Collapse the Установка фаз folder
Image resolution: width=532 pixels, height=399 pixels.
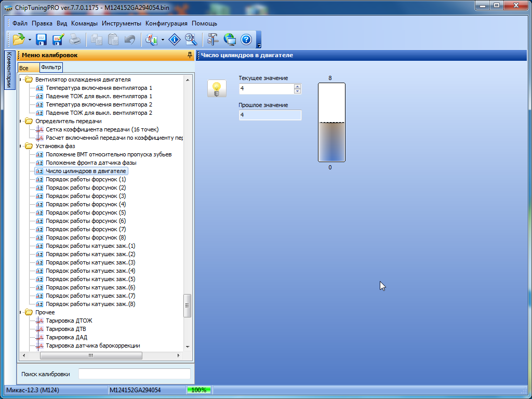[x=21, y=146]
